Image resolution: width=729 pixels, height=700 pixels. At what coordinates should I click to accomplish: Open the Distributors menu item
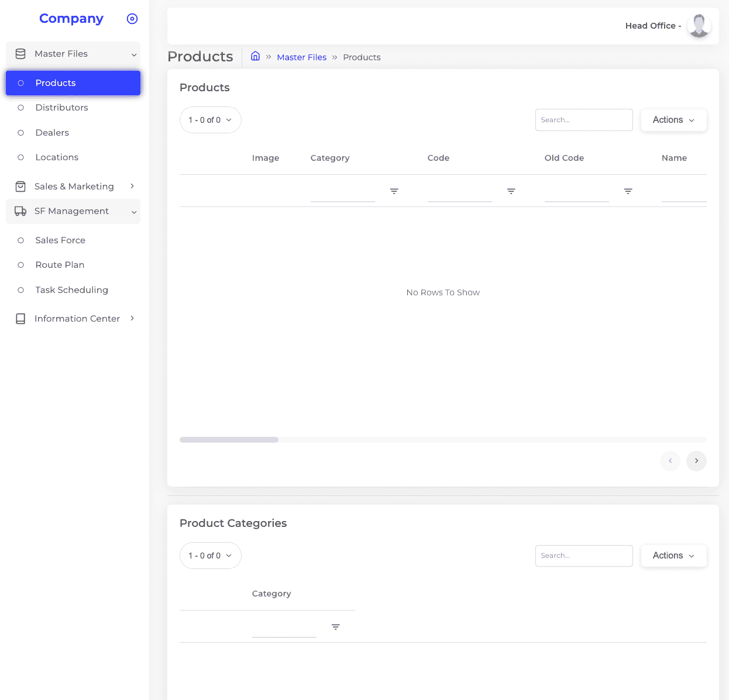coord(61,108)
